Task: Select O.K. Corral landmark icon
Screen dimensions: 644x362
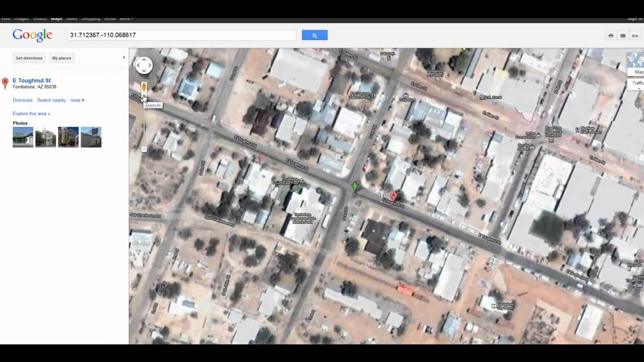Action: 482,97
